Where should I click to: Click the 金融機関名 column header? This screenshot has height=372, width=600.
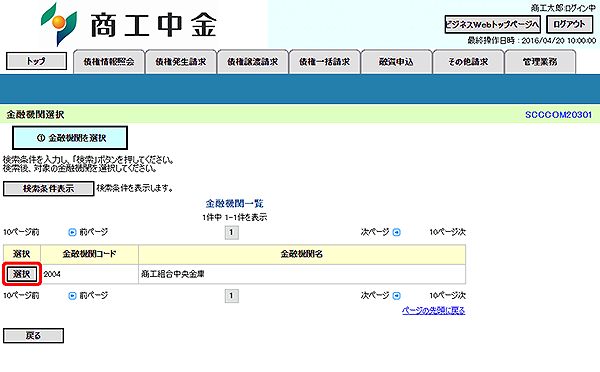click(x=302, y=254)
